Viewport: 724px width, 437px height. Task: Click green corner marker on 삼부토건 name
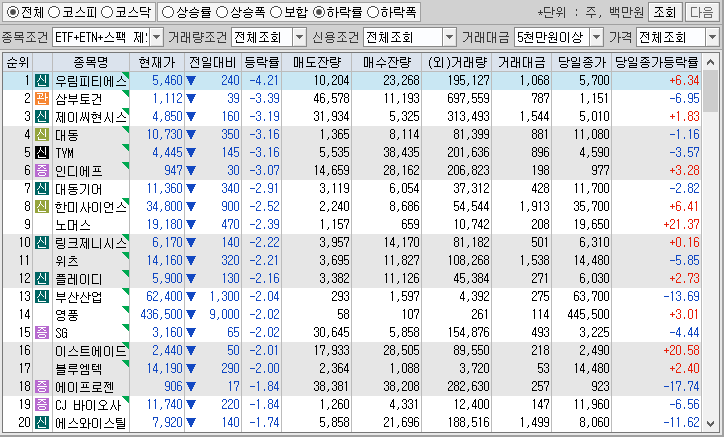126,93
